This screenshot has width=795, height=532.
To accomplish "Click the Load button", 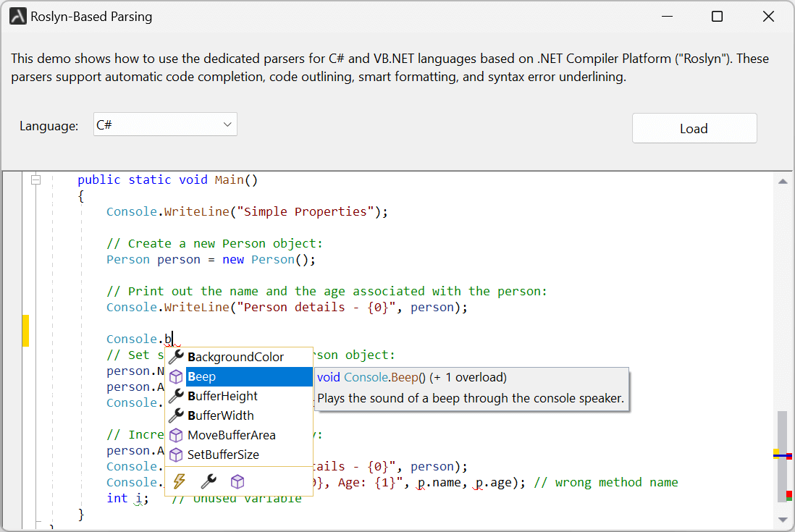I will tap(694, 128).
